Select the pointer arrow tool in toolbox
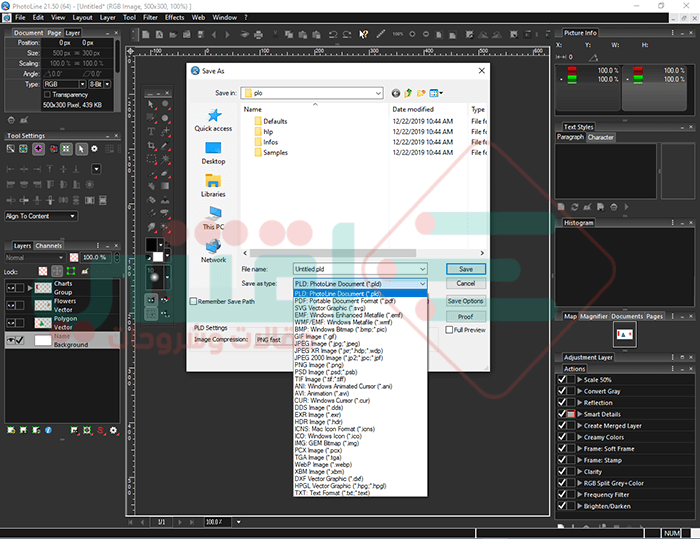 pyautogui.click(x=151, y=104)
